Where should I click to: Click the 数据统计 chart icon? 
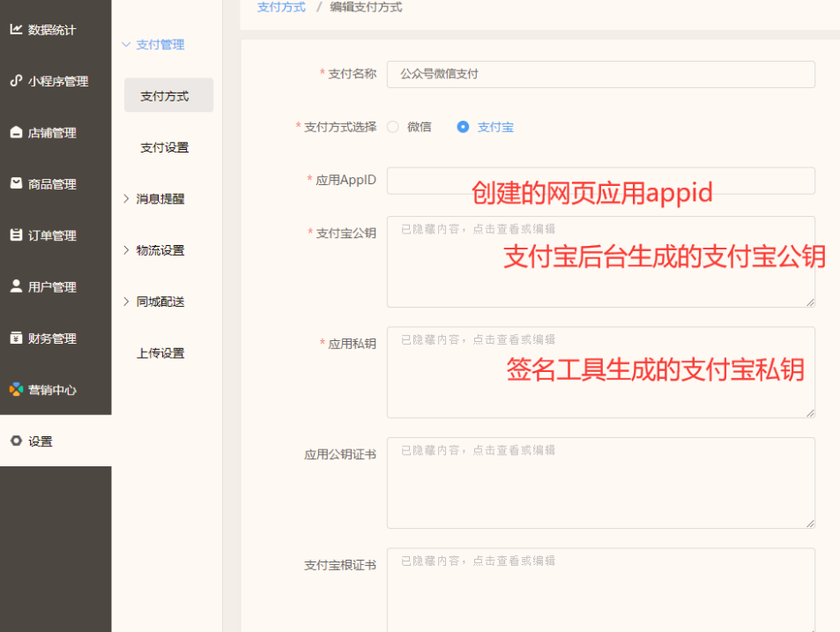click(x=16, y=29)
